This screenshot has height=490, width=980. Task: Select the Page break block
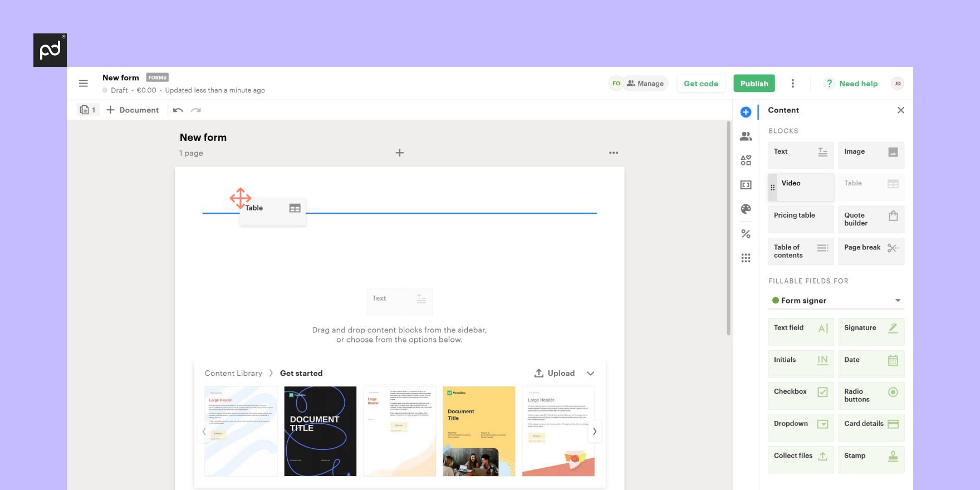(871, 251)
